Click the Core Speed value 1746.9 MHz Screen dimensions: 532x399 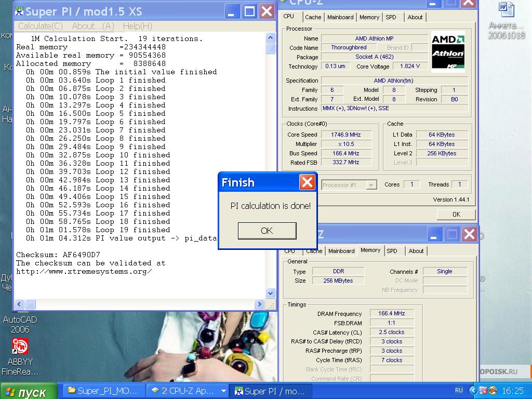pyautogui.click(x=345, y=135)
